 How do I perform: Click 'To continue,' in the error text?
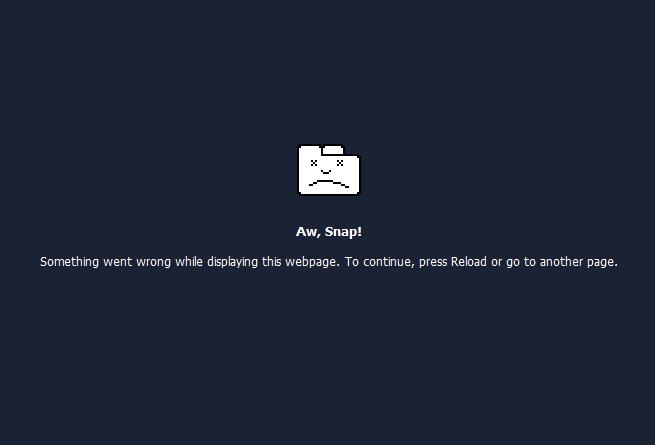[x=379, y=262]
